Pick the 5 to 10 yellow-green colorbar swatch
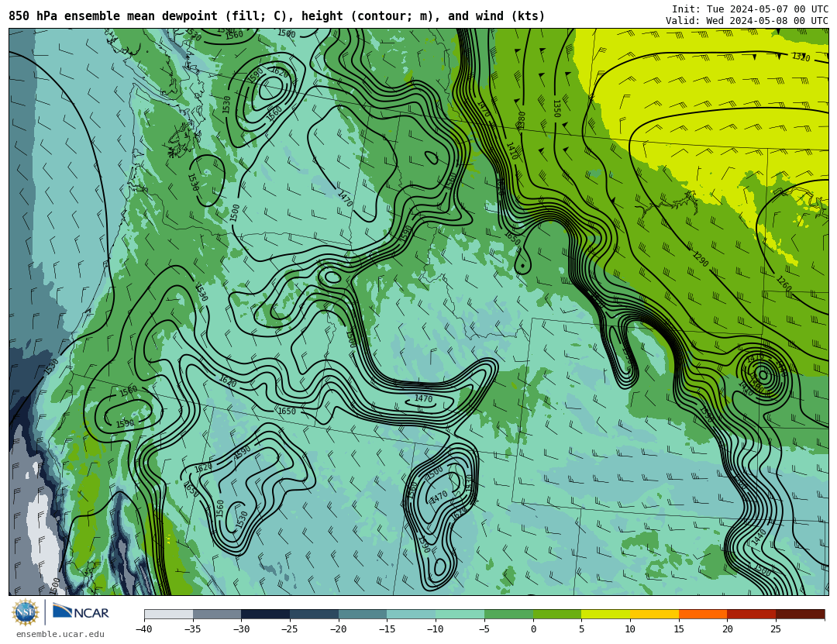The image size is (837, 644). pos(606,614)
